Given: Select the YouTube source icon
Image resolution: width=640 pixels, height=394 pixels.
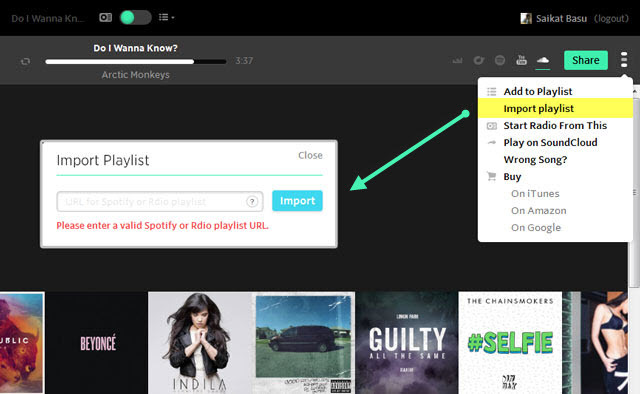Looking at the screenshot, I should point(521,60).
